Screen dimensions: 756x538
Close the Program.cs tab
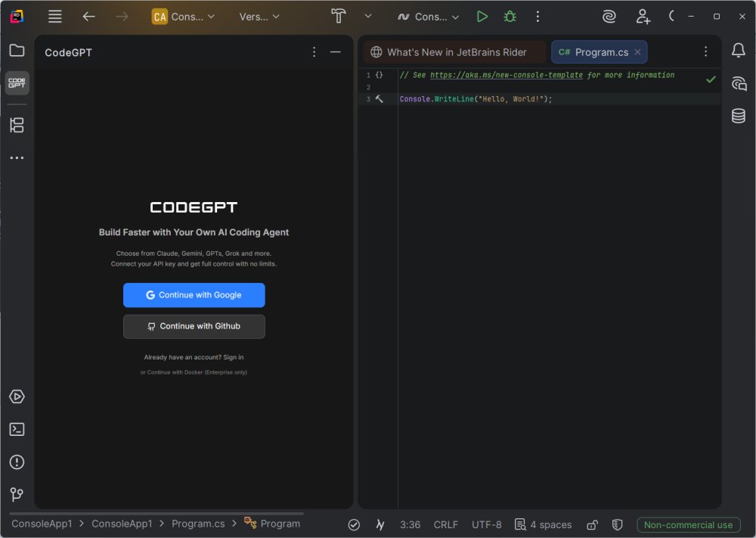[x=637, y=52]
